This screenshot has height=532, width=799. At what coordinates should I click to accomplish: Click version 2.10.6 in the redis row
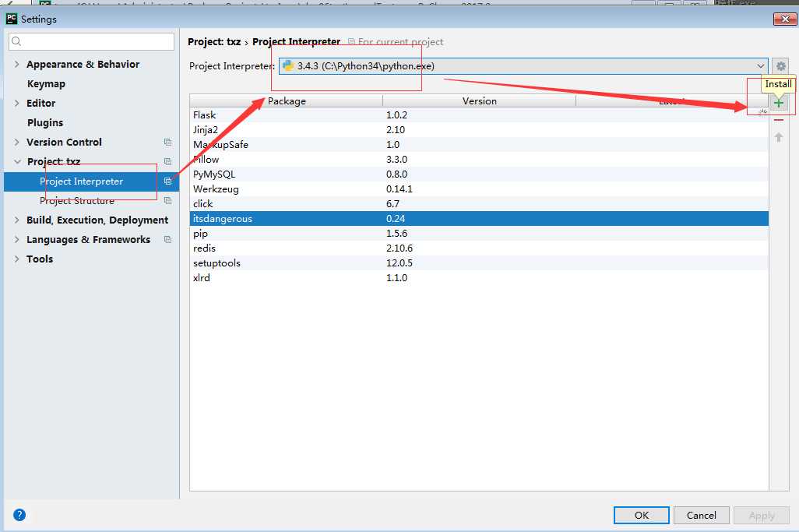(399, 248)
